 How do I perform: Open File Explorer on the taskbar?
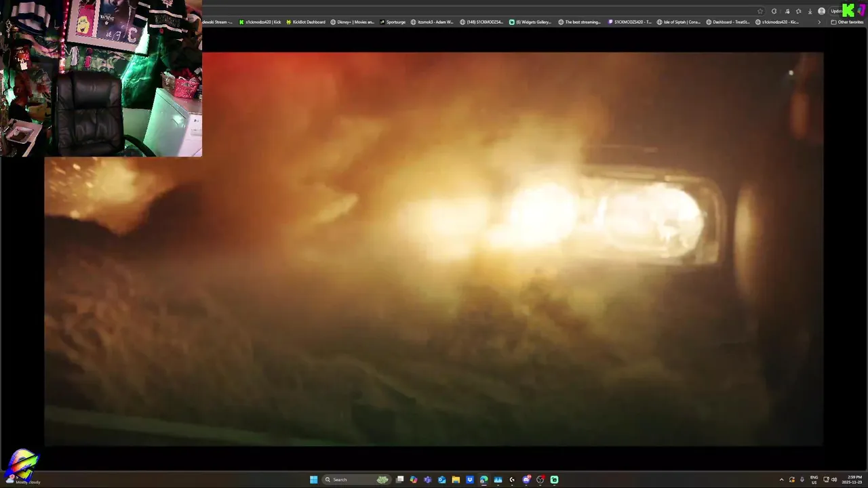(x=456, y=480)
